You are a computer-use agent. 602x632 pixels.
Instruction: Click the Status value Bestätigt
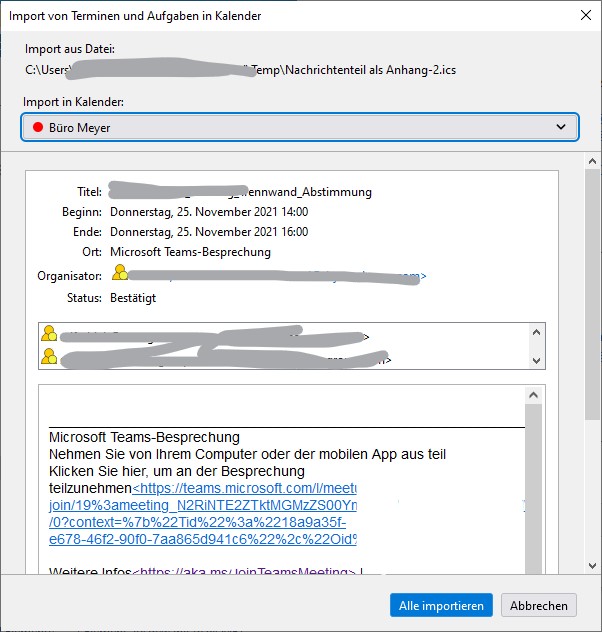(x=133, y=297)
